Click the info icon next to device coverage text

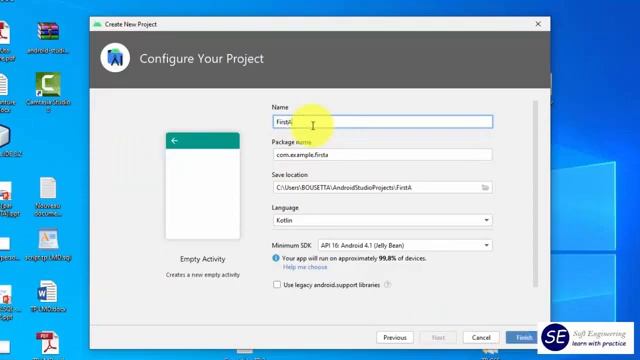coord(276,258)
